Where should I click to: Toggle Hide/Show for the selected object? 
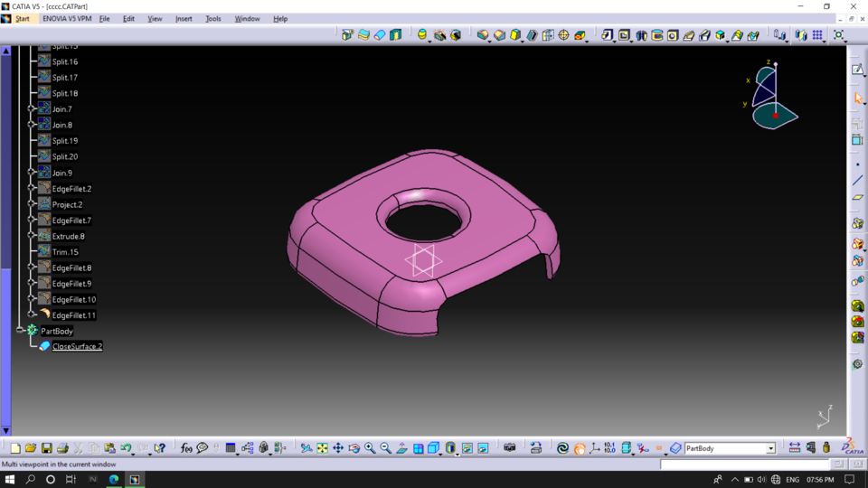[x=467, y=448]
